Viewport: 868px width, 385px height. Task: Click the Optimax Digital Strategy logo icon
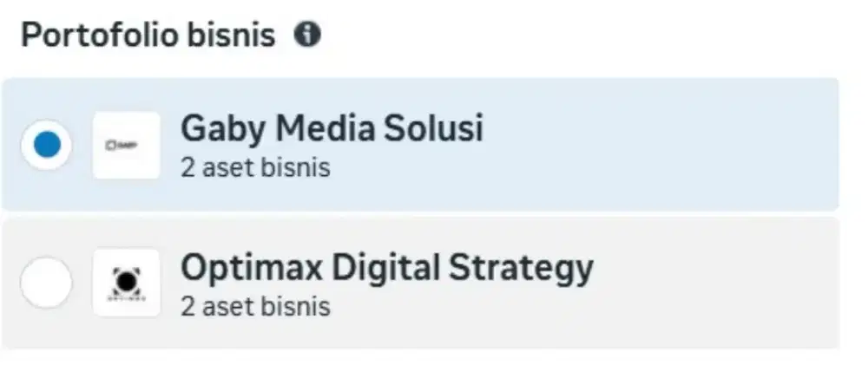coord(127,283)
